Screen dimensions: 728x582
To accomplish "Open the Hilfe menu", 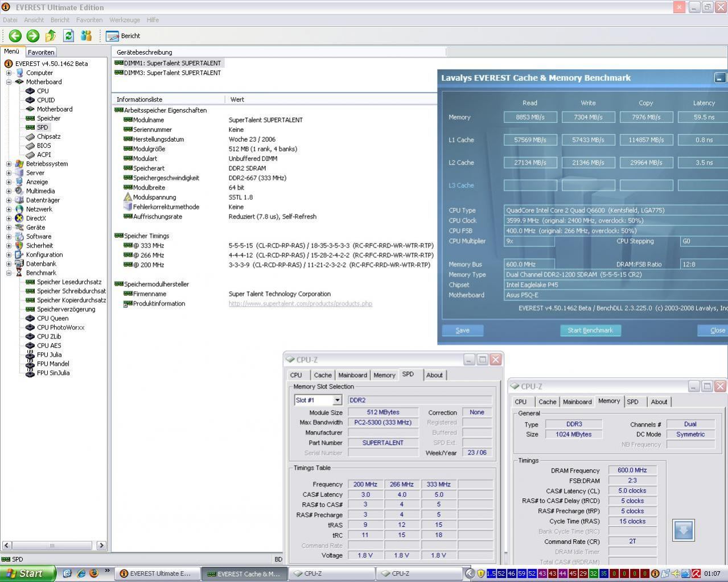I will point(153,20).
